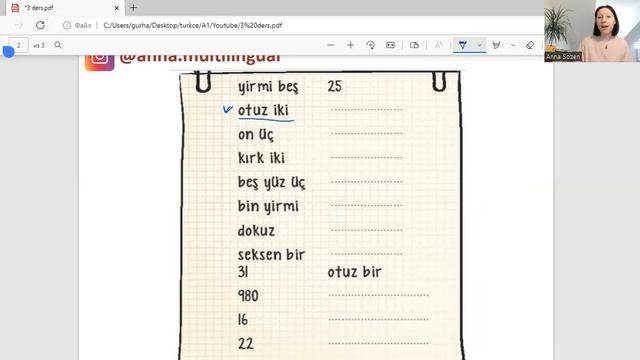
Task: Search the PDF with magnifier icon
Action: pyautogui.click(x=58, y=45)
